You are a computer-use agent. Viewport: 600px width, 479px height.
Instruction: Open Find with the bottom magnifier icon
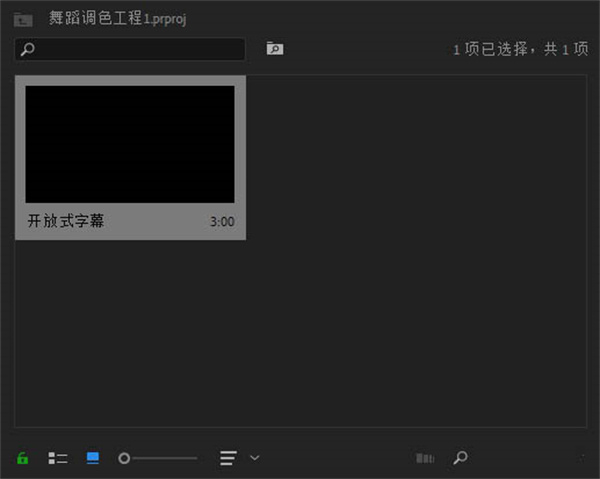tap(460, 458)
